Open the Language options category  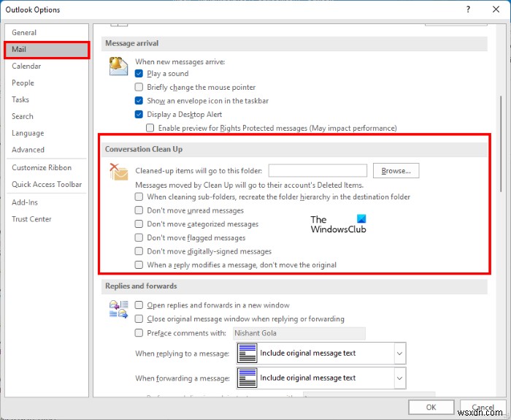tap(47, 133)
